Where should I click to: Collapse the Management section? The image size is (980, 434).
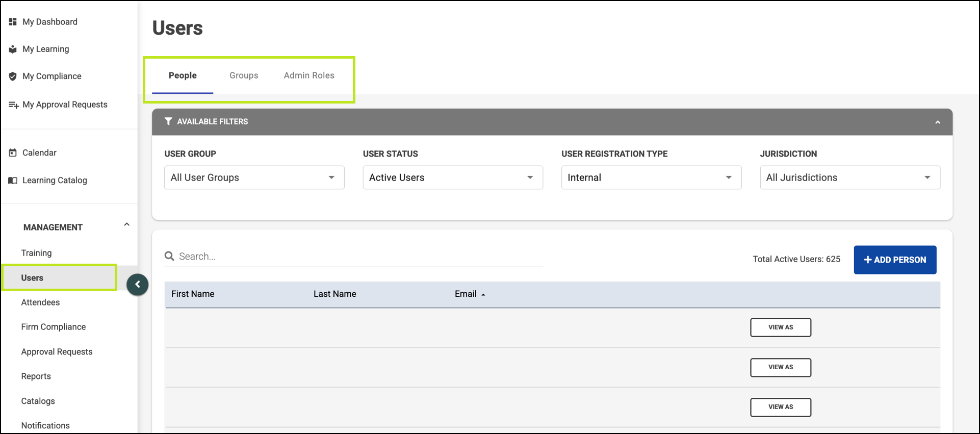click(126, 225)
